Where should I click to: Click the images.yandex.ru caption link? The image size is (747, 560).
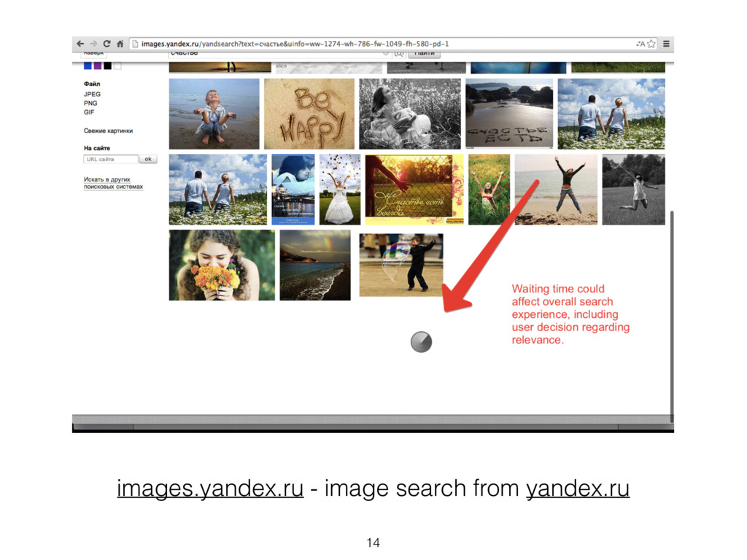click(x=210, y=489)
